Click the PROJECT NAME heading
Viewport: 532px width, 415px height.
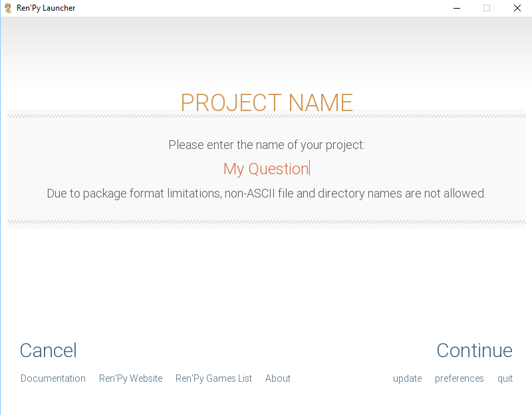pyautogui.click(x=267, y=102)
